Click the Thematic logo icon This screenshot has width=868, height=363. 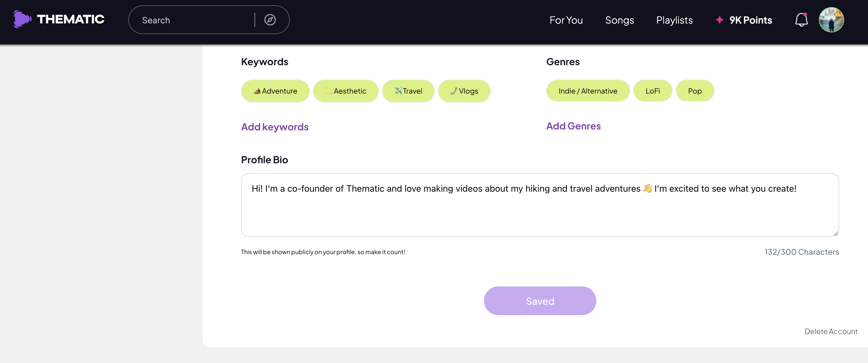[x=22, y=19]
